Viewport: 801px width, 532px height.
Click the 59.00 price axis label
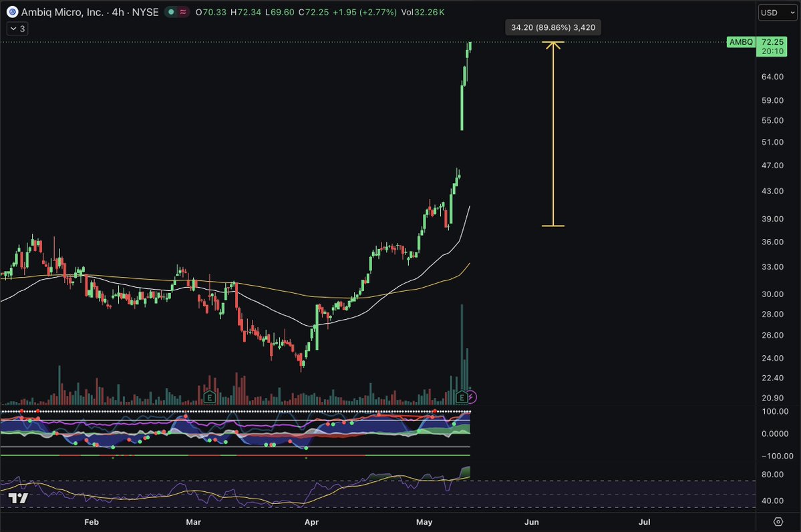772,100
